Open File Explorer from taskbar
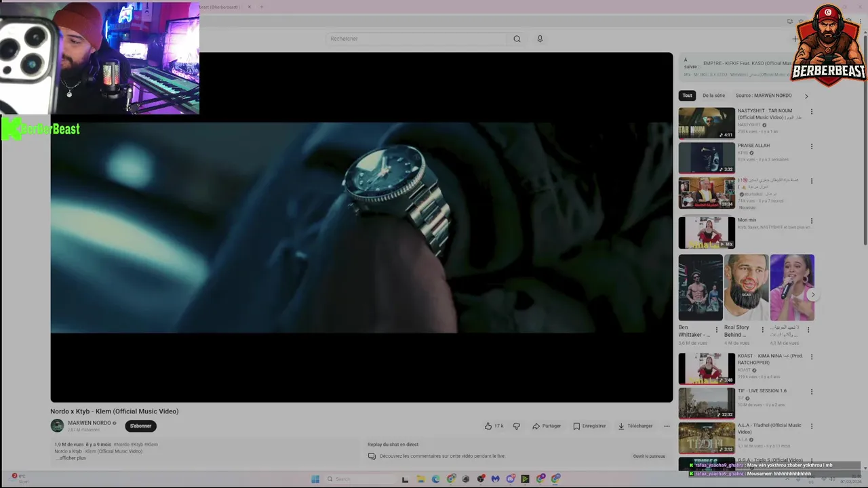Image resolution: width=868 pixels, height=488 pixels. click(x=420, y=479)
